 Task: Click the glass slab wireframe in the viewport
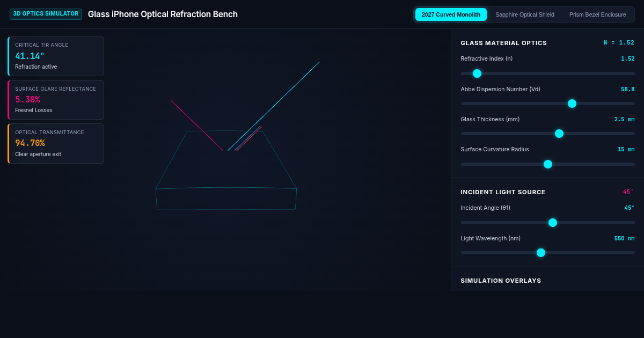(225, 171)
